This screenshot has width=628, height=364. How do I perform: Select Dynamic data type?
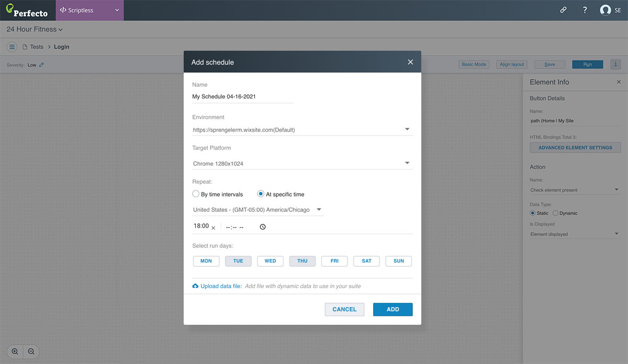[x=555, y=213]
